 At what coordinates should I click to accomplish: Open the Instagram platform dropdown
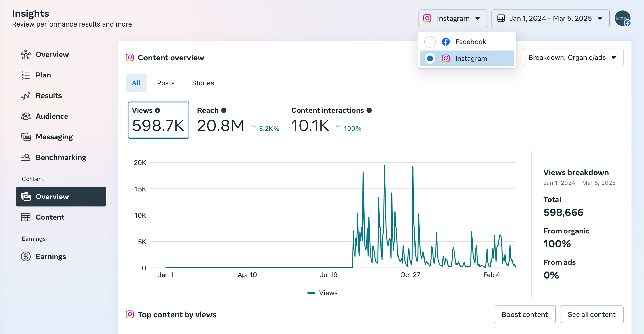pos(453,18)
